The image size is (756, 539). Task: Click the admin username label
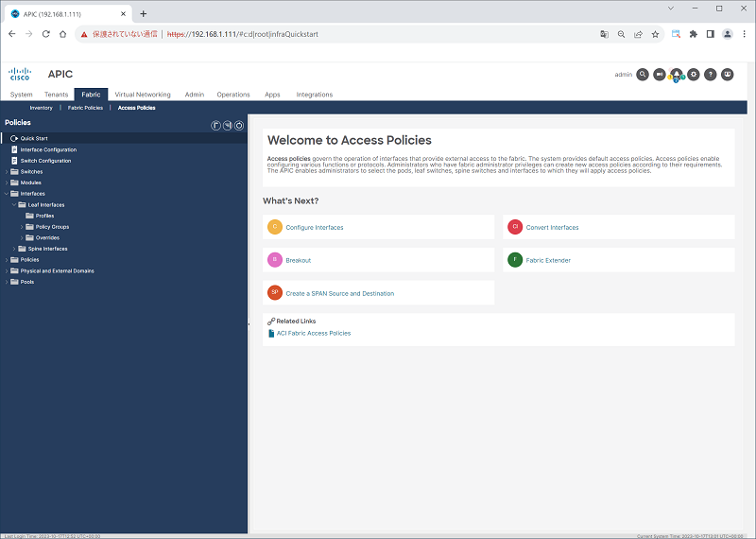pos(624,75)
